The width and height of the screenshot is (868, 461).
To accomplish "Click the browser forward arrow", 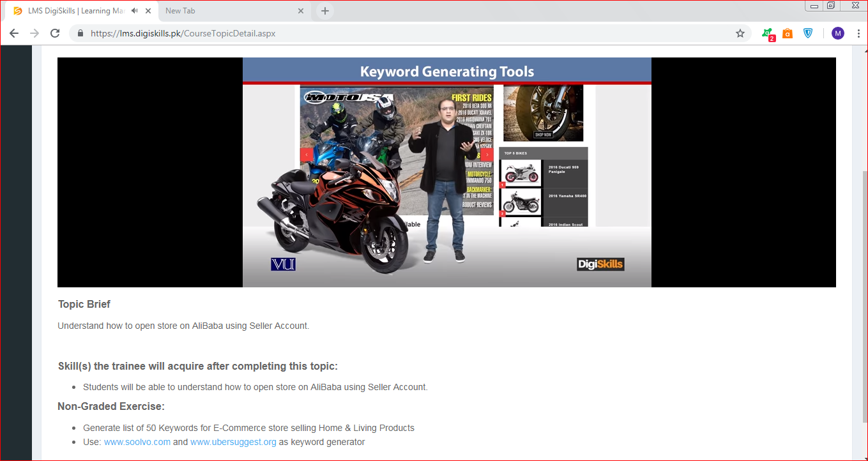I will (x=34, y=33).
